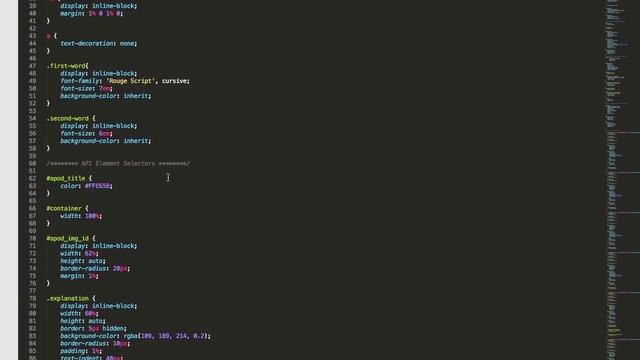Click 'height: auto' on line 73
This screenshot has height=360, width=640.
pyautogui.click(x=82, y=261)
